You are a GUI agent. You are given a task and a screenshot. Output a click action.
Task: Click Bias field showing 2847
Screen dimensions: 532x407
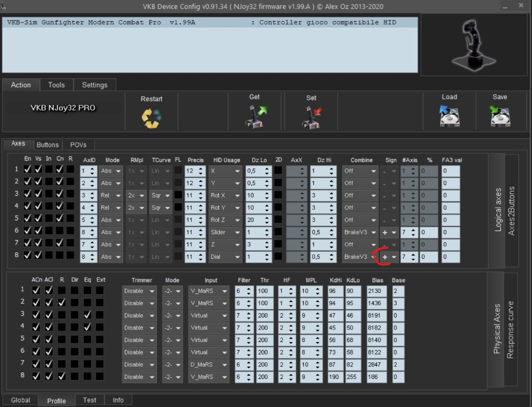(377, 364)
